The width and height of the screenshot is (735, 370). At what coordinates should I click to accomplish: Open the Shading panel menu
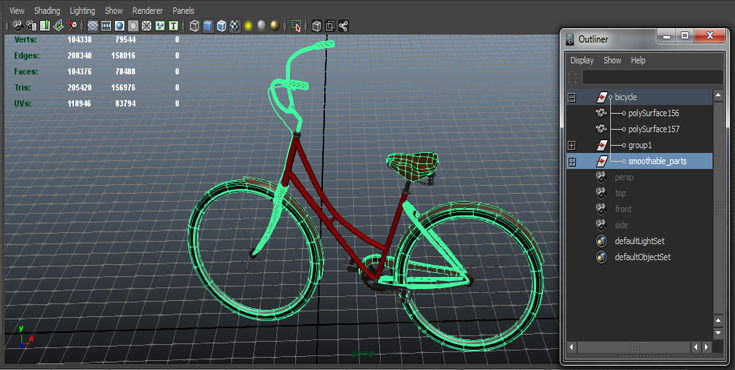pos(47,10)
